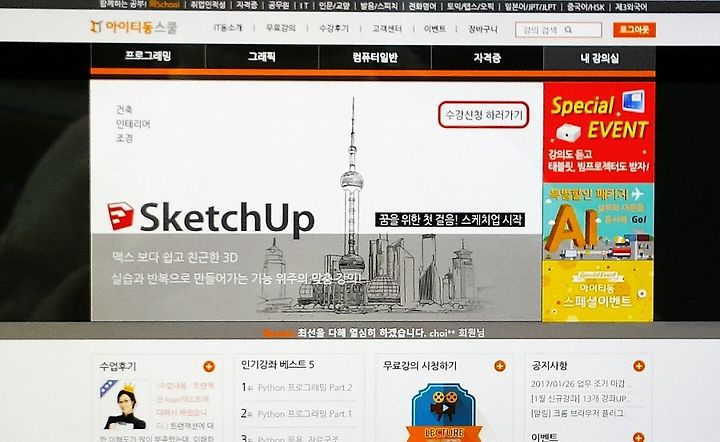The image size is (720, 442).
Task: Open 장바구니 in header menu
Action: pyautogui.click(x=483, y=29)
